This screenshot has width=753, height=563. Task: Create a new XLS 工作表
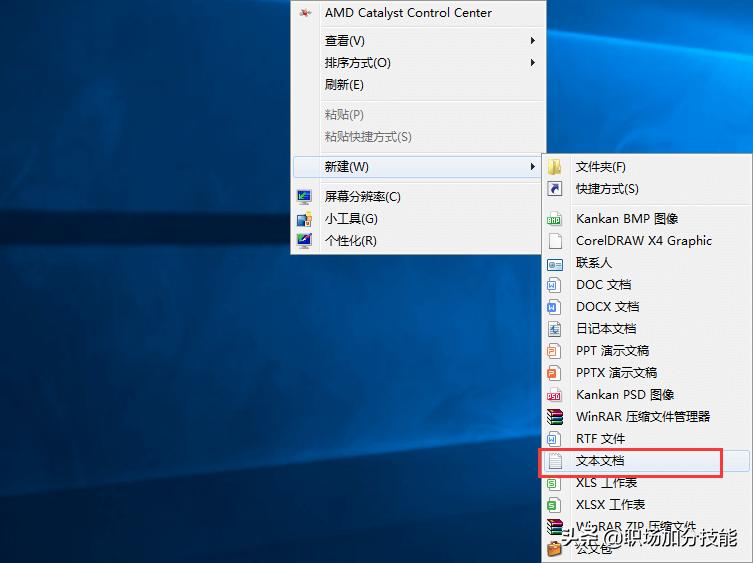646,483
